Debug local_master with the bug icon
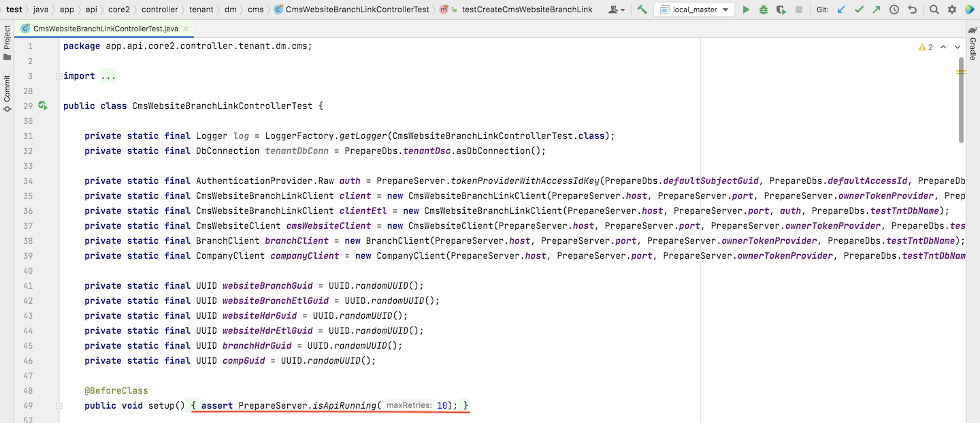The image size is (980, 423). [x=764, y=10]
